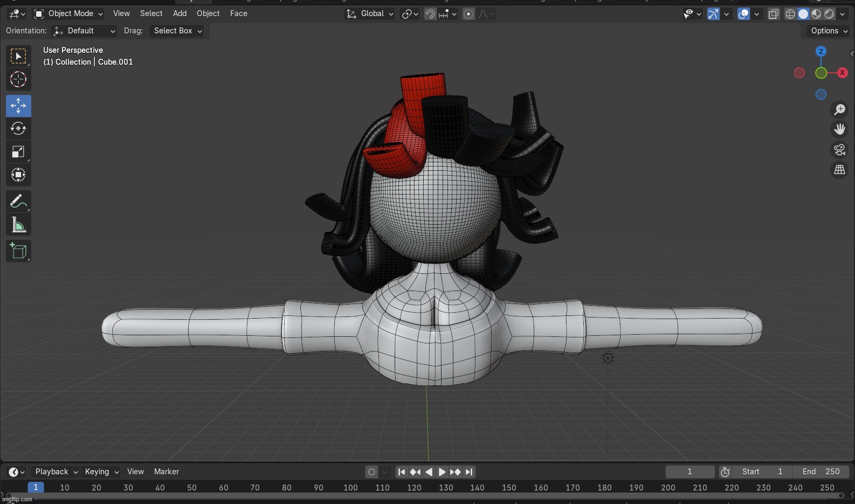Switch to wireframe shading
The image size is (855, 504).
(x=790, y=13)
